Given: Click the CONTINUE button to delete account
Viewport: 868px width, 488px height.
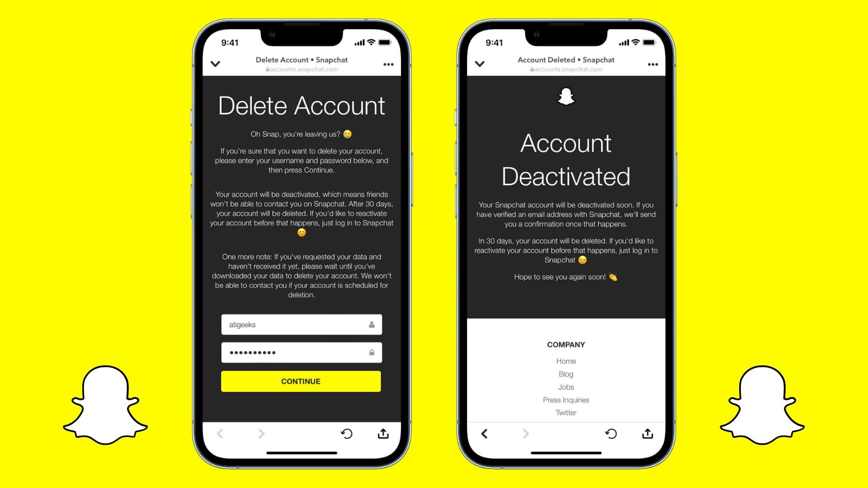Looking at the screenshot, I should [301, 382].
